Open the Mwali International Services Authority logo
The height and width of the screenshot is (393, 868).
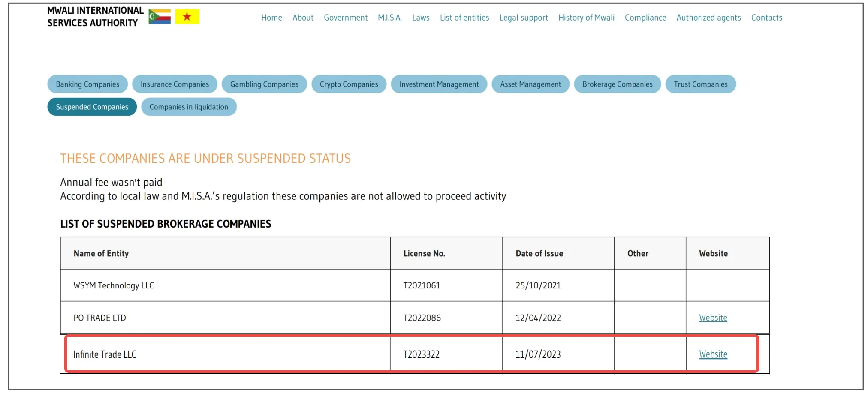95,17
